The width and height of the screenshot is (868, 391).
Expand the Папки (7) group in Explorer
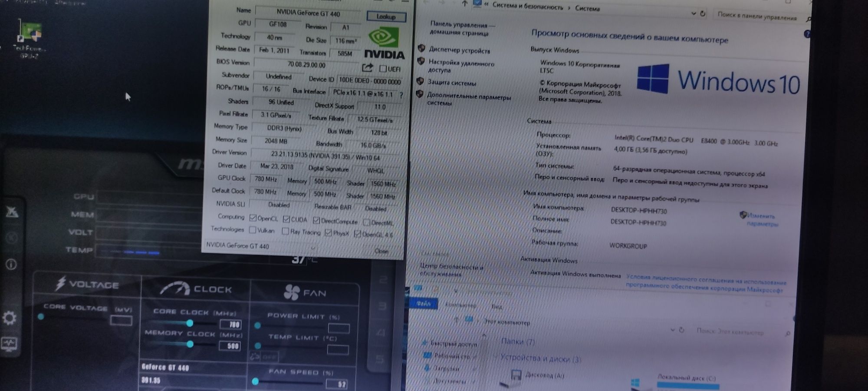click(x=518, y=342)
